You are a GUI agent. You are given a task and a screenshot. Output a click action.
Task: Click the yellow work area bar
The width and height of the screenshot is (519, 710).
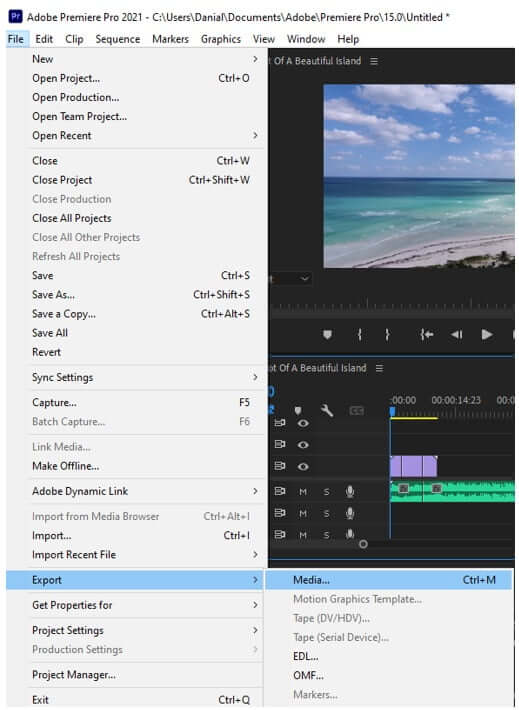[x=414, y=418]
